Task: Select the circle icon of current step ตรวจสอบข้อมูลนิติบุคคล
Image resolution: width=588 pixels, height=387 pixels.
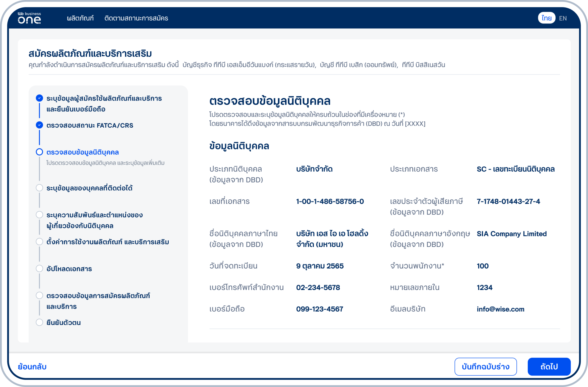Action: coord(39,152)
